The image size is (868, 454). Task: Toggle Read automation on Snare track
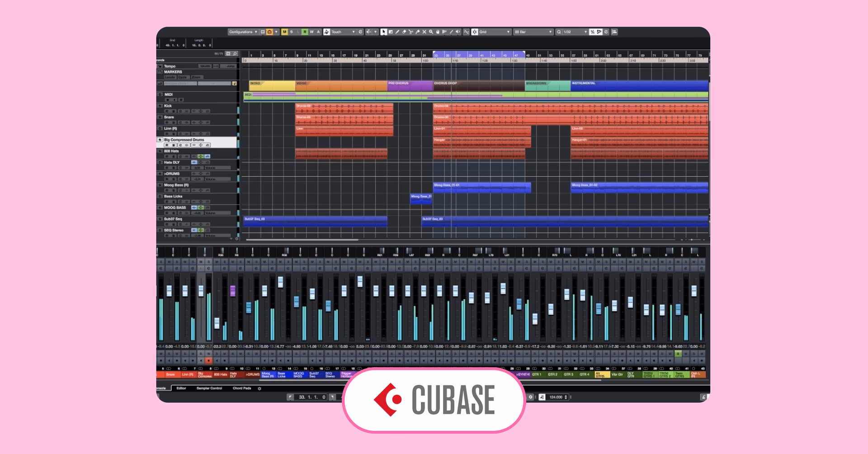click(x=167, y=122)
